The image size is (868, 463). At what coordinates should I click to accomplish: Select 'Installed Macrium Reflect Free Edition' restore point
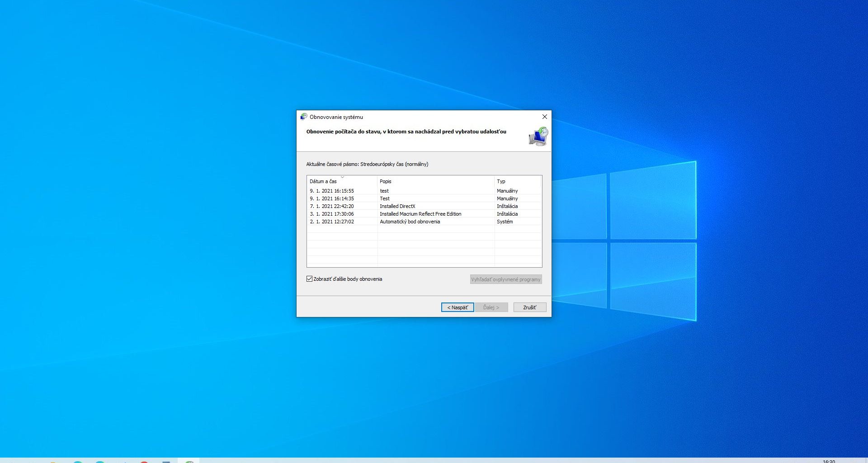pyautogui.click(x=420, y=214)
